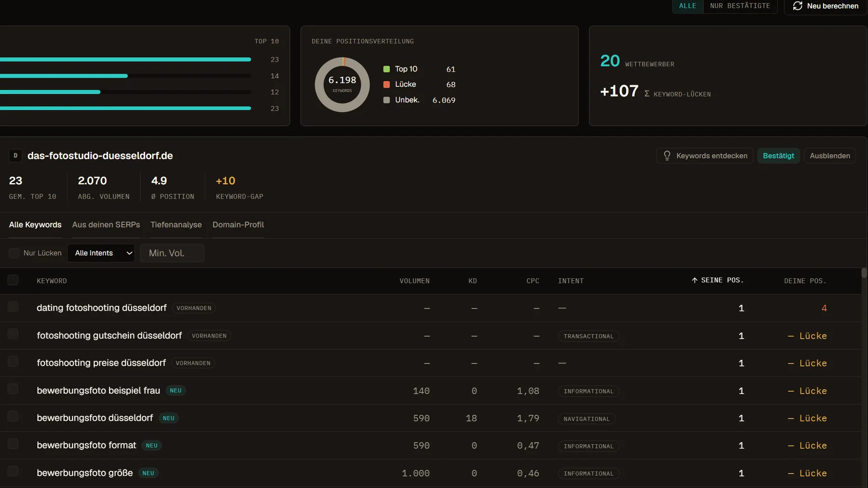The image size is (868, 488).
Task: Click the donut chart showing 6.198 keywords
Action: pyautogui.click(x=342, y=84)
